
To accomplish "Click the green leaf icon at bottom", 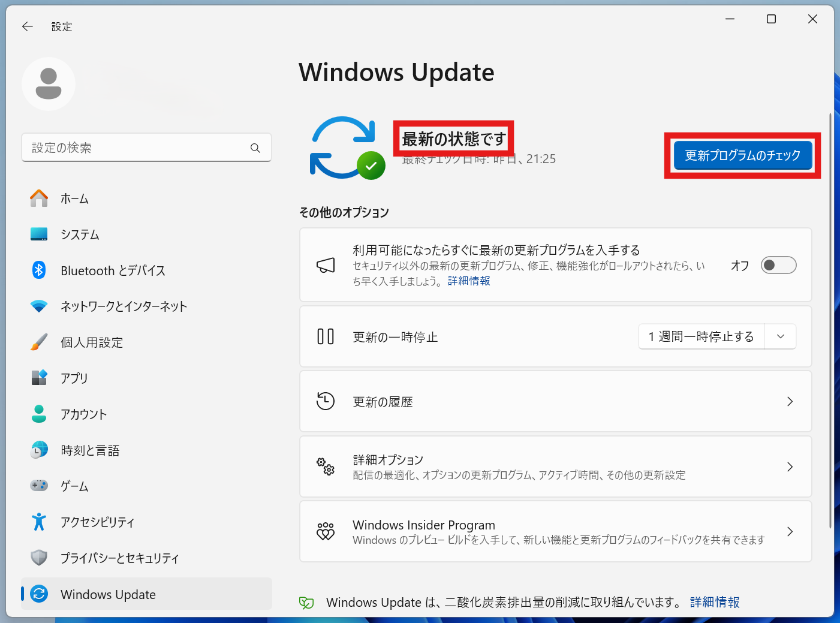I will [306, 603].
